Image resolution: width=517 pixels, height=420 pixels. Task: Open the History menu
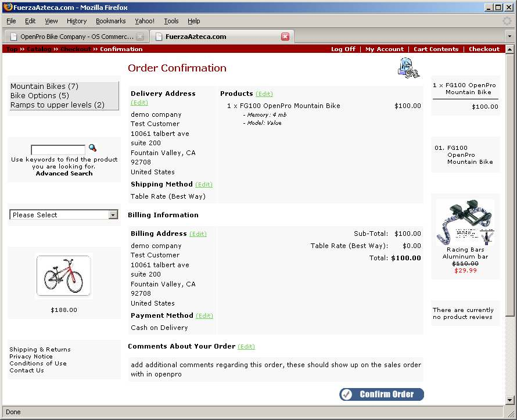coord(77,21)
